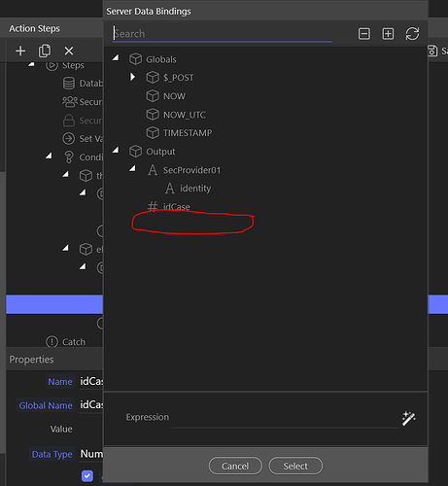
Task: Collapse the SecProvider01 node
Action: tap(132, 168)
